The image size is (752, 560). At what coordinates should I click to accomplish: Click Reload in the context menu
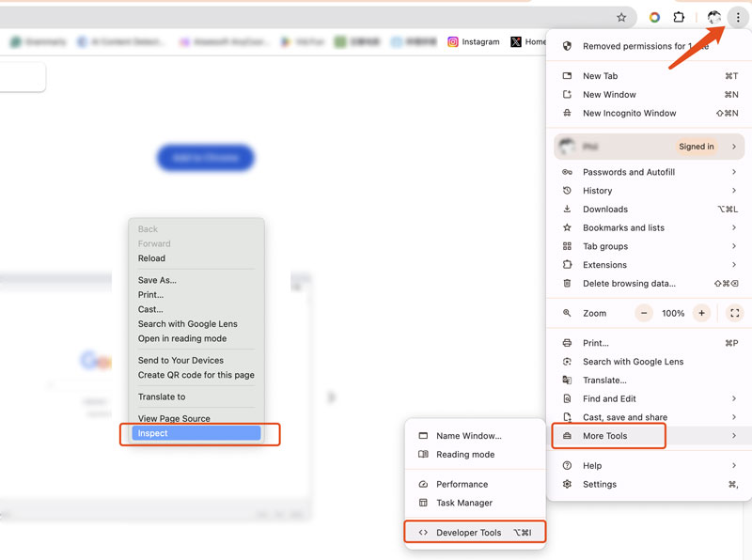point(196,258)
